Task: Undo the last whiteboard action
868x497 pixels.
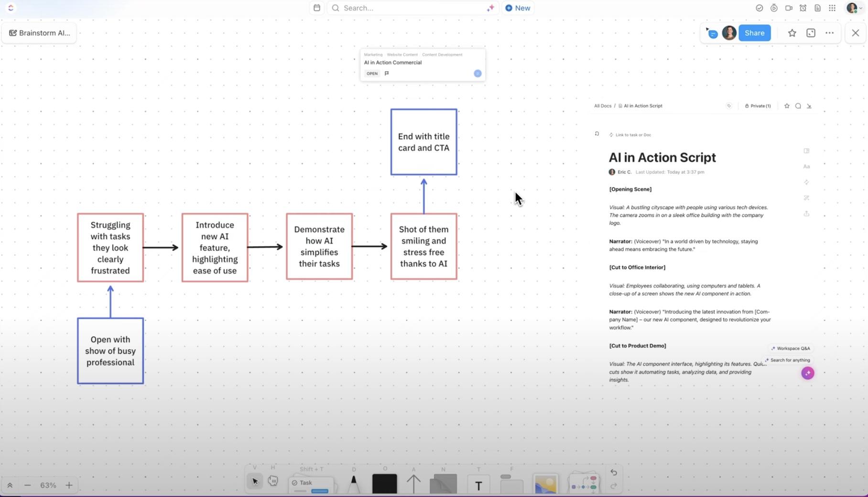Action: coord(614,472)
